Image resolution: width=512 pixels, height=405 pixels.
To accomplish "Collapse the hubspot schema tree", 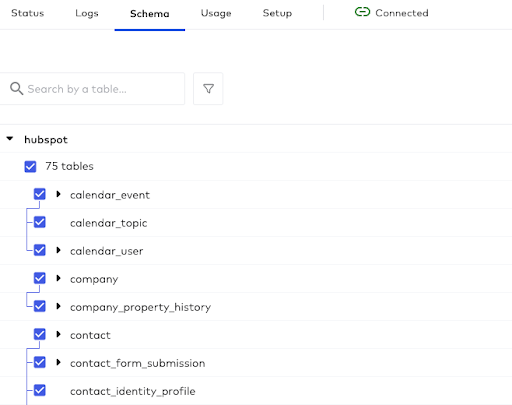I will coord(10,138).
